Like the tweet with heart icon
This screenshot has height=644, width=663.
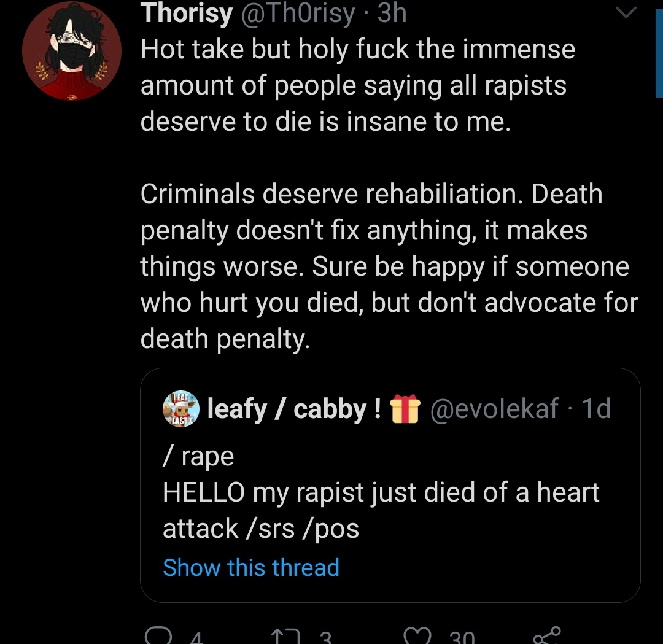[x=417, y=636]
